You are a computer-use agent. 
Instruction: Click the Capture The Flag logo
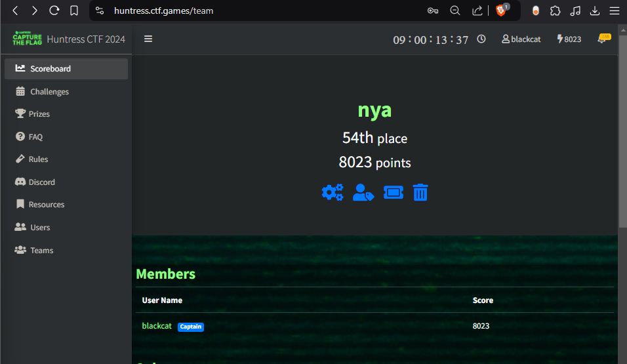click(27, 39)
